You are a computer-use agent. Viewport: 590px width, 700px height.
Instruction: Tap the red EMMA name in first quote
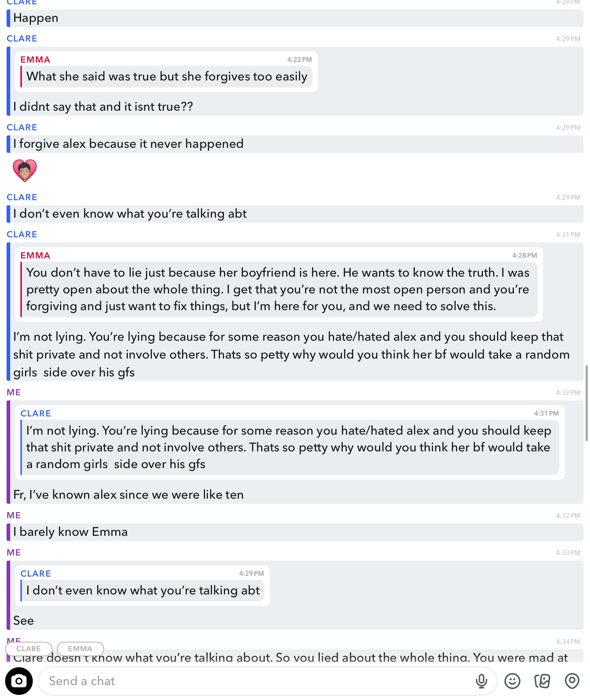(x=35, y=60)
